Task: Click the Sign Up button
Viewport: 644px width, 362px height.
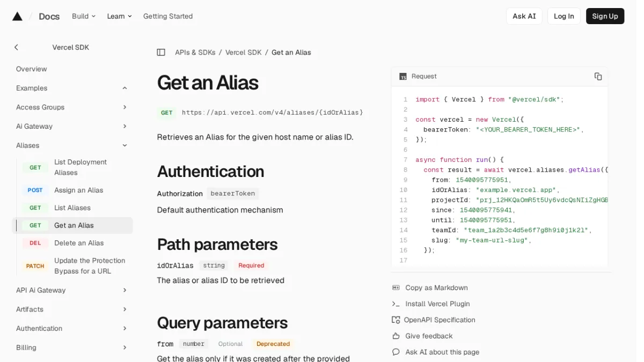Action: (x=605, y=16)
